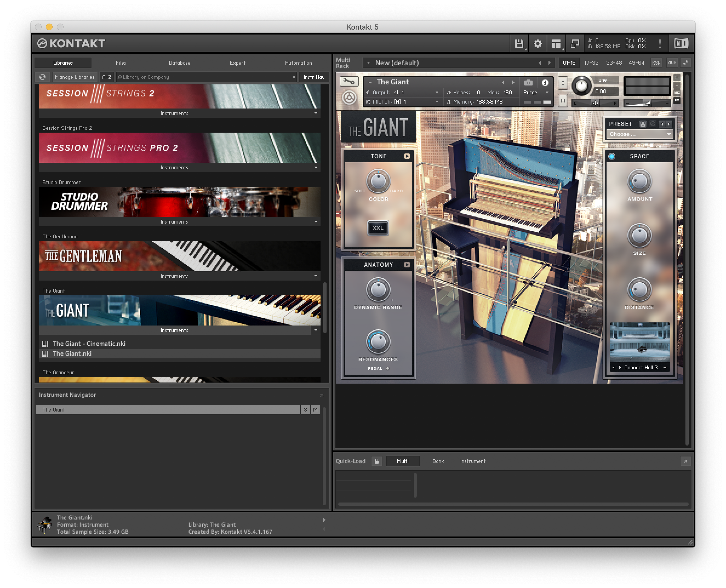
Task: Toggle the XXL button in TONE
Action: pos(378,228)
